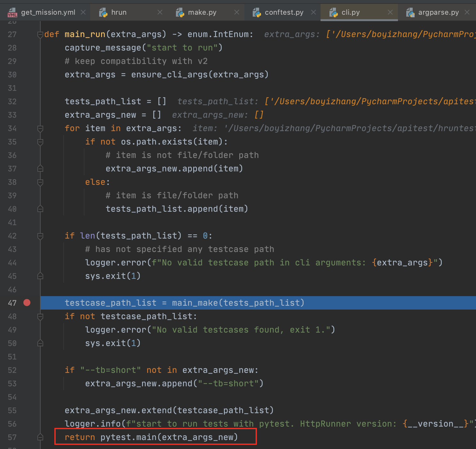Click sys.exit(1) on line 45
Screen dimensions: 476x449
tap(113, 276)
